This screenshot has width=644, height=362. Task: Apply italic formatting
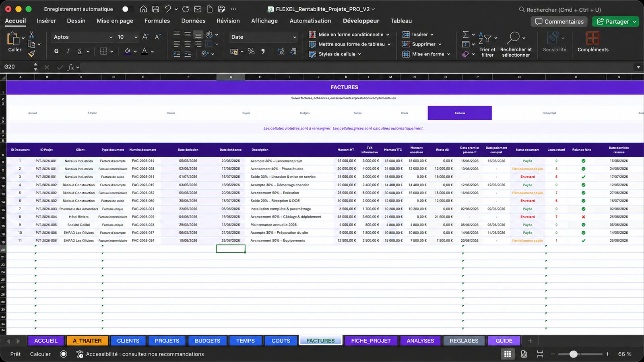point(68,51)
